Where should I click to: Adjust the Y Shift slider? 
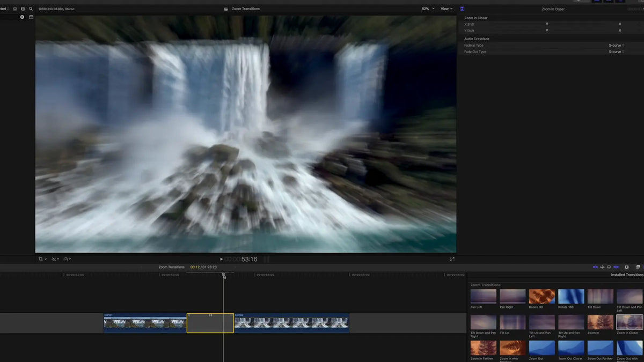coord(546,31)
